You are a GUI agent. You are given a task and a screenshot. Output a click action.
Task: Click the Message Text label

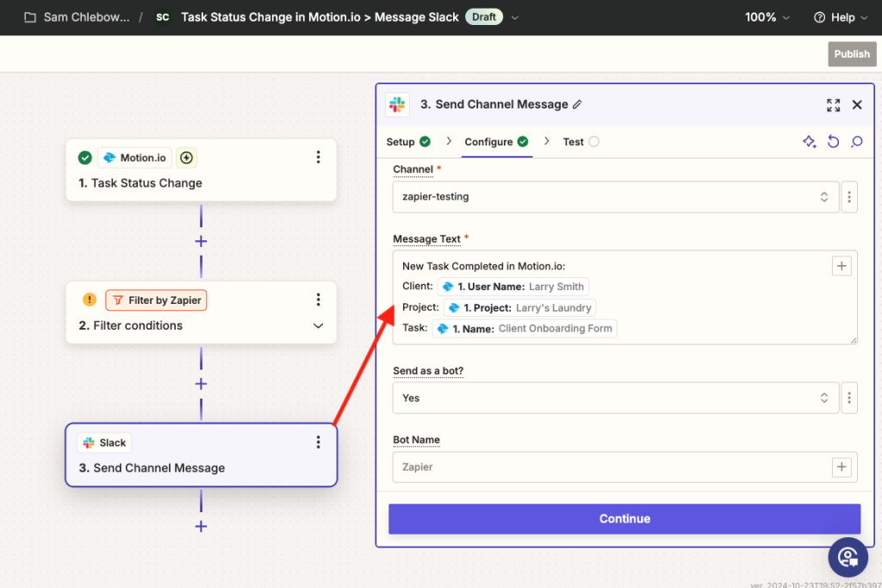click(x=426, y=239)
